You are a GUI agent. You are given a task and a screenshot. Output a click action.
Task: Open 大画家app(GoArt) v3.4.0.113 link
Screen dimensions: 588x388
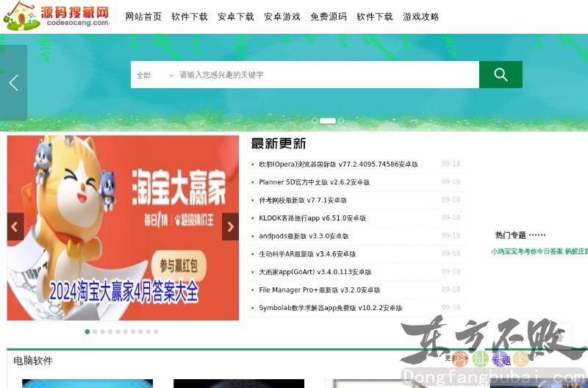[x=315, y=272]
